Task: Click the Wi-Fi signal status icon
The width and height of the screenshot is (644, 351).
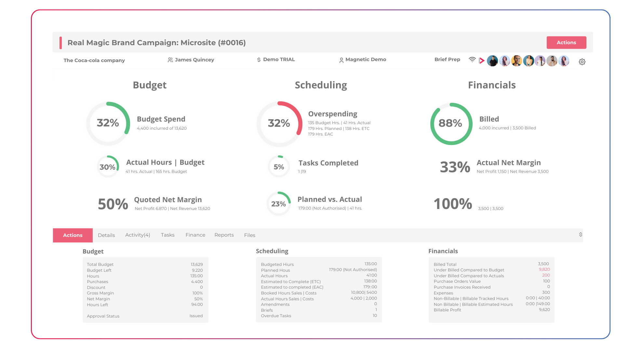Action: pyautogui.click(x=472, y=60)
